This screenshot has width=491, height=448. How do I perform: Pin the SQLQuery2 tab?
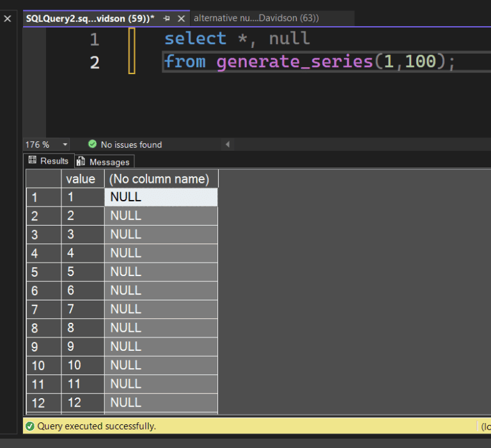tap(167, 19)
